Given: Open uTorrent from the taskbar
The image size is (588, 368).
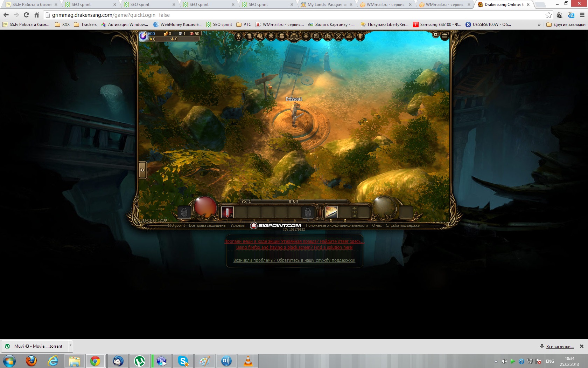Looking at the screenshot, I should point(140,361).
